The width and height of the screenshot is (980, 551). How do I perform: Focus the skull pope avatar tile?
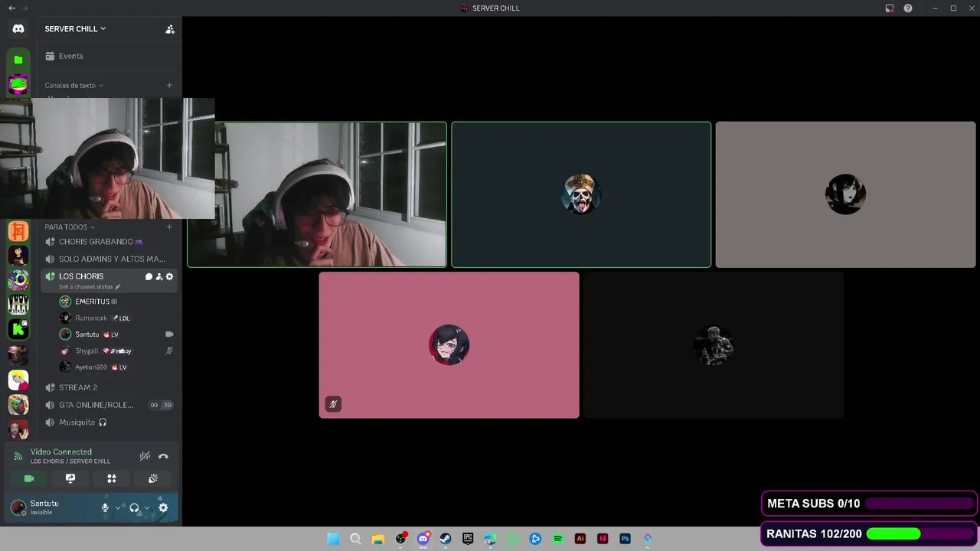coord(581,194)
